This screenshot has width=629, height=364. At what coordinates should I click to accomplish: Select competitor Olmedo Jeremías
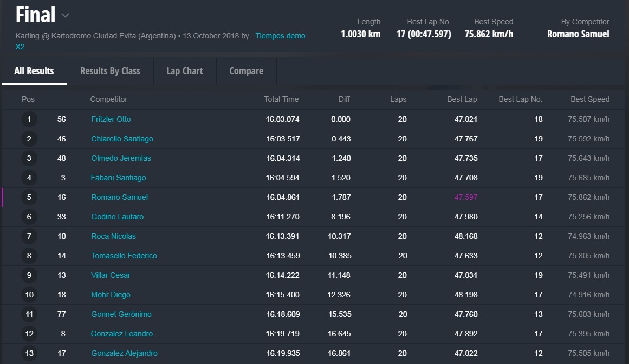(x=121, y=158)
